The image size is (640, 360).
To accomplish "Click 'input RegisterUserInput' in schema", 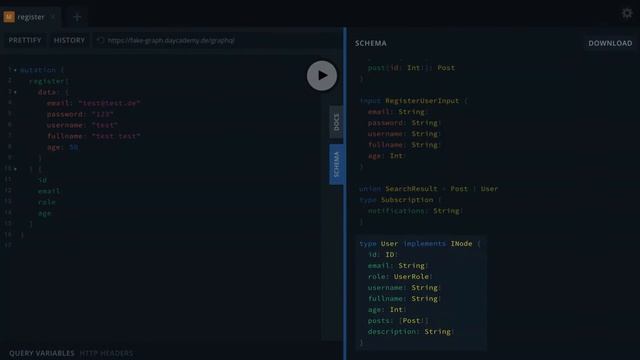I will pos(413,101).
